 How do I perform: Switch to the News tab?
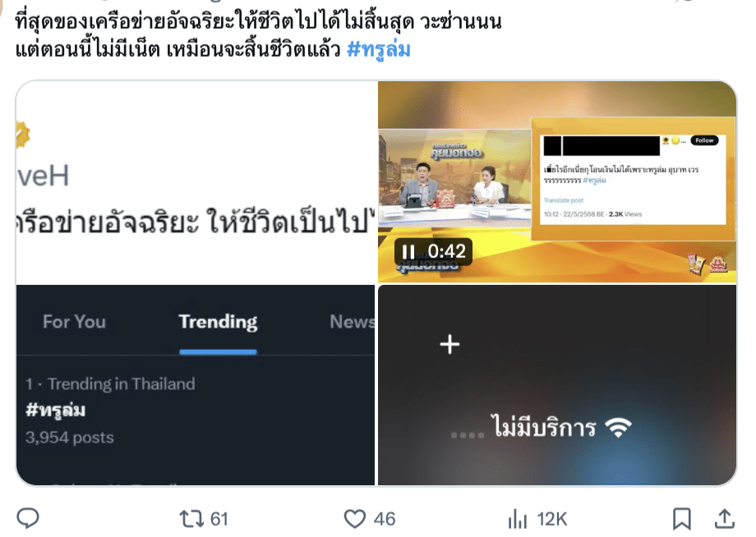[352, 322]
